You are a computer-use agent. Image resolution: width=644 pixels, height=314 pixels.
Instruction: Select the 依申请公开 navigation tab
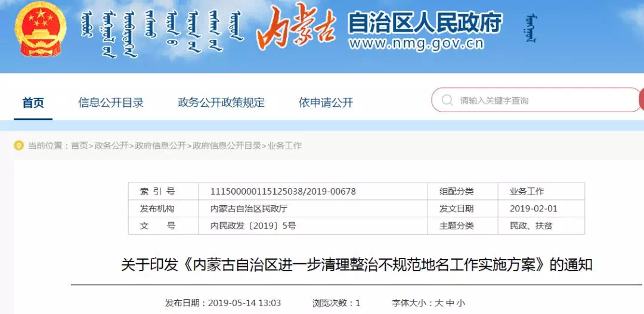tap(326, 103)
